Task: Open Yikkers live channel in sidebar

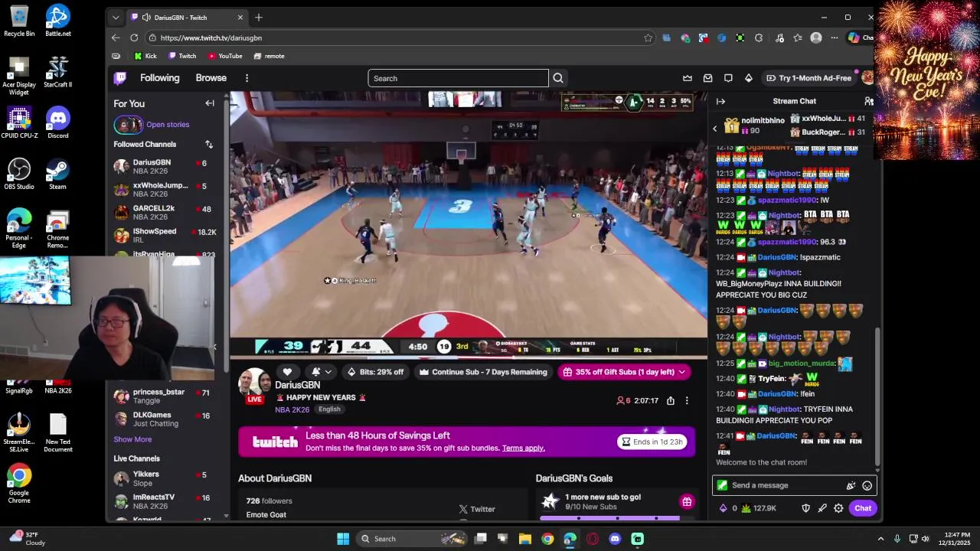Action: coord(165,478)
